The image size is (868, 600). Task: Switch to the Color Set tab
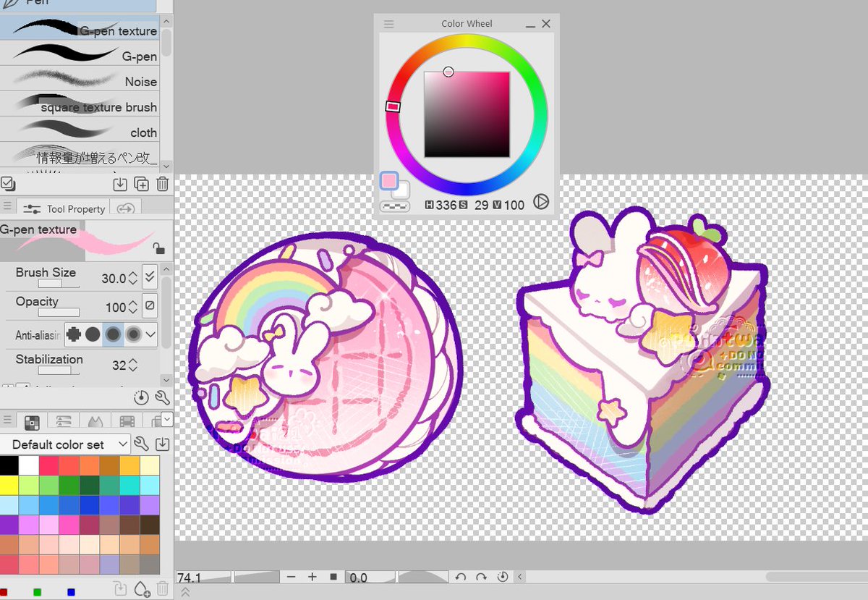32,421
